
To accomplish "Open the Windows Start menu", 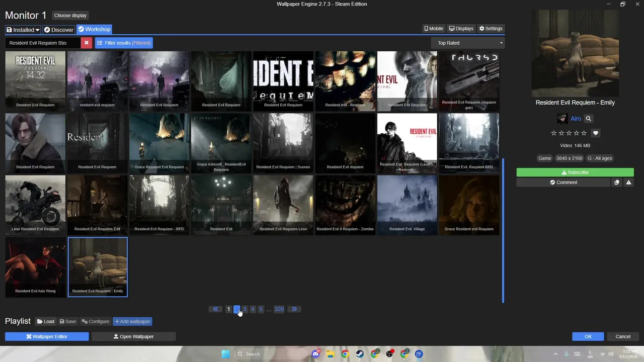I will 225,354.
